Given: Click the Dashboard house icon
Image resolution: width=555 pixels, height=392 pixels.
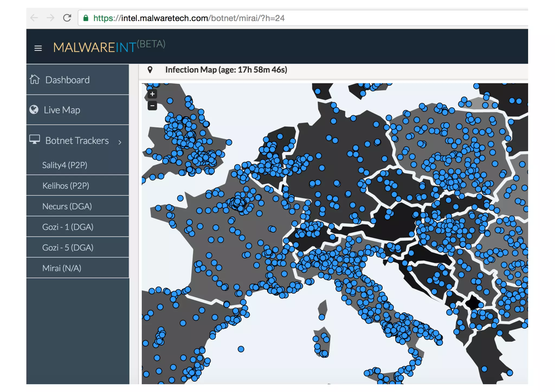Looking at the screenshot, I should coord(35,80).
